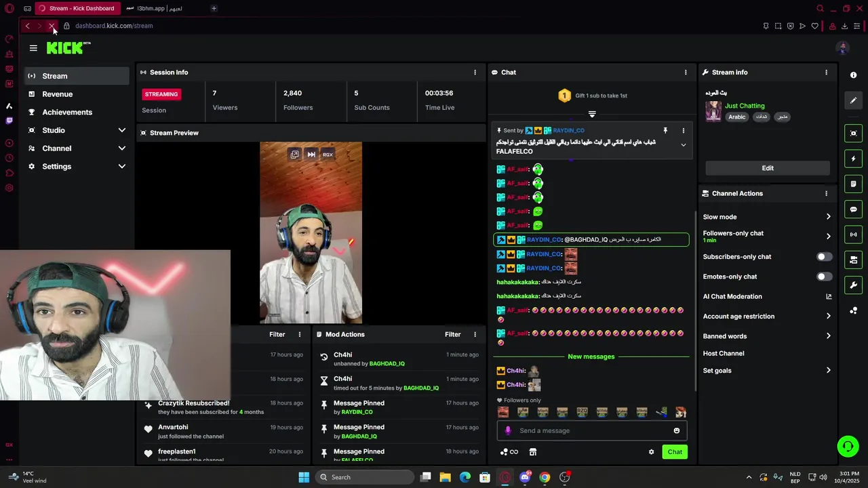Click the three-dots cluster icon in right sidebar
The image size is (868, 488).
(854, 310)
